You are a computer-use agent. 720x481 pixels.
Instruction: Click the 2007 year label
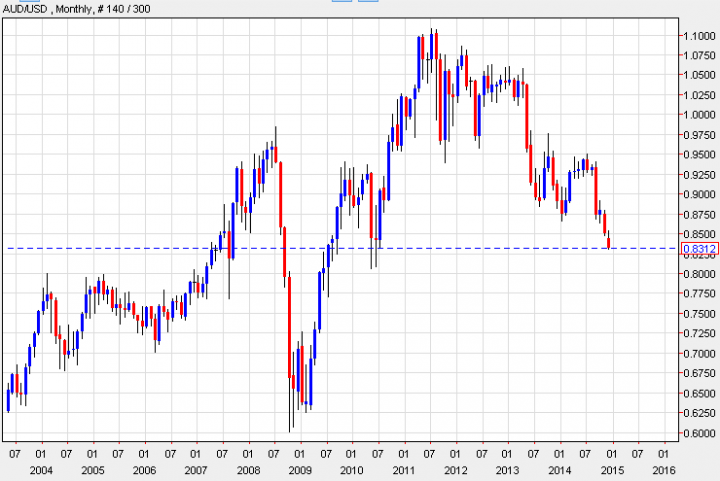pos(196,470)
